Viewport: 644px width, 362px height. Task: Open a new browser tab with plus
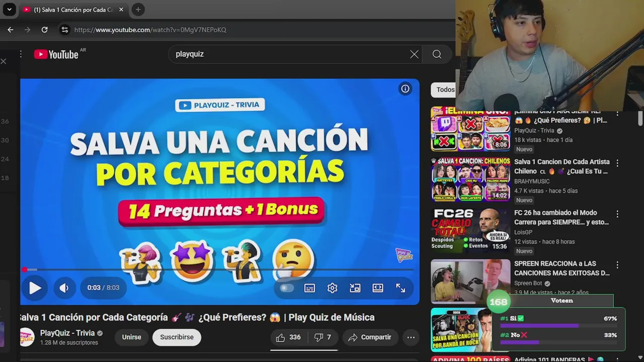pyautogui.click(x=138, y=10)
